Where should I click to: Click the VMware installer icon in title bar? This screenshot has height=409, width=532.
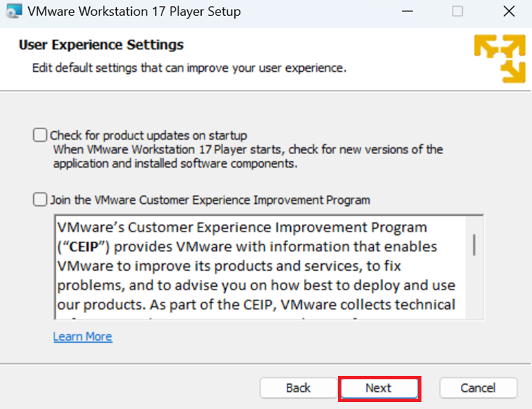[x=14, y=11]
